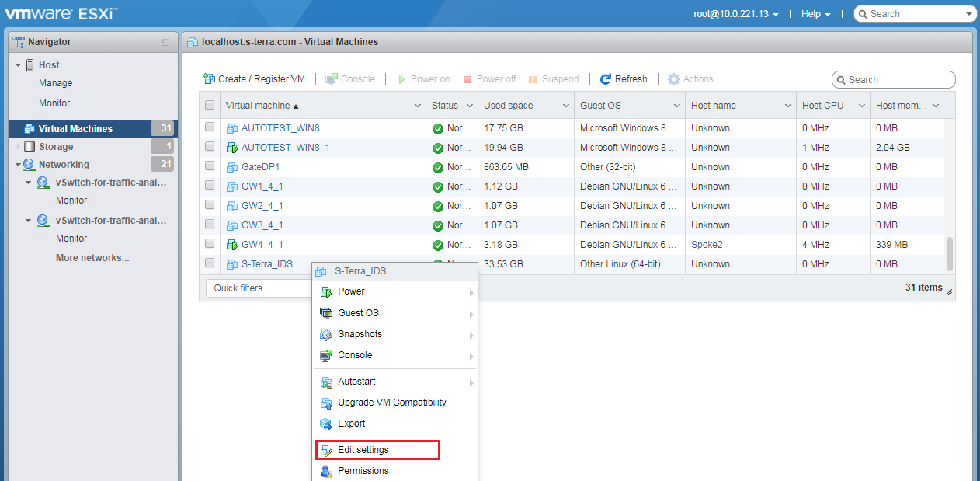Check the GW4_4_1 row checkbox
The height and width of the screenshot is (481, 980).
click(210, 243)
